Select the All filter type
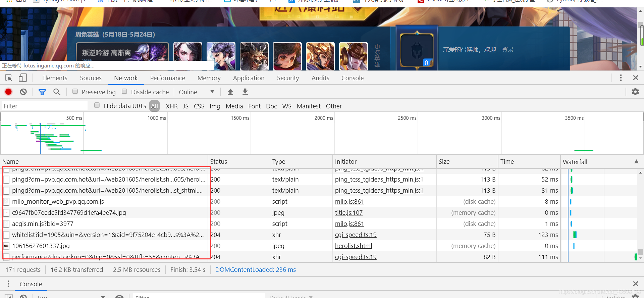 [x=154, y=106]
